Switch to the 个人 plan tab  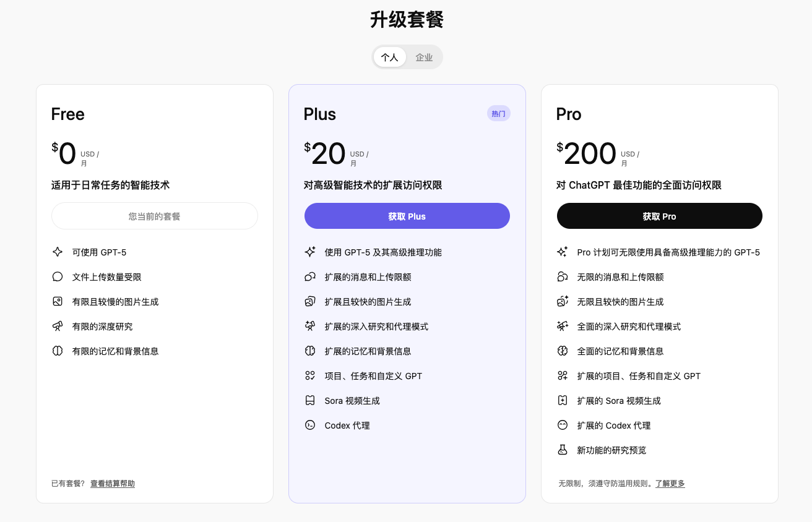coord(390,57)
